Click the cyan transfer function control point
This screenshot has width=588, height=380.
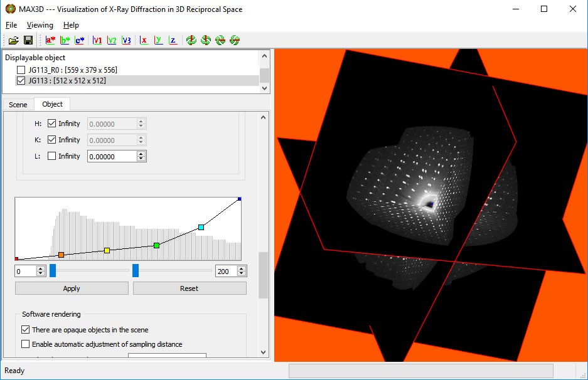[x=201, y=227]
